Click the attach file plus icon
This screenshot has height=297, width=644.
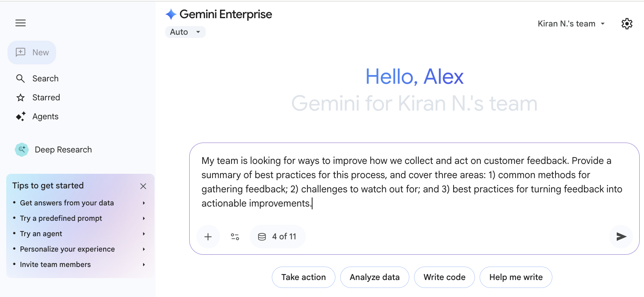208,236
